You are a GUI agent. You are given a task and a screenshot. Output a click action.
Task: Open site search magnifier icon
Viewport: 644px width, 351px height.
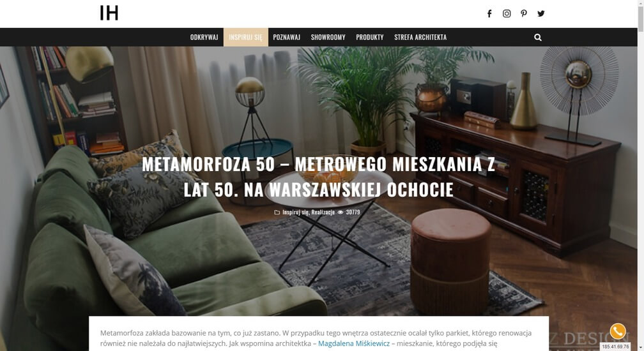click(x=538, y=37)
